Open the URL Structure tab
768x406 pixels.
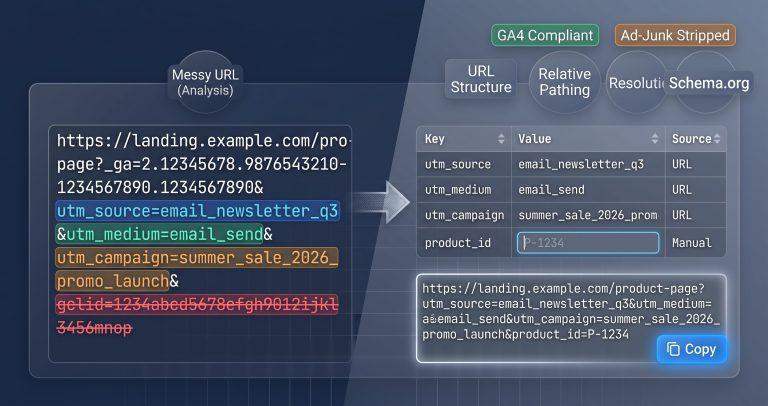pos(480,79)
